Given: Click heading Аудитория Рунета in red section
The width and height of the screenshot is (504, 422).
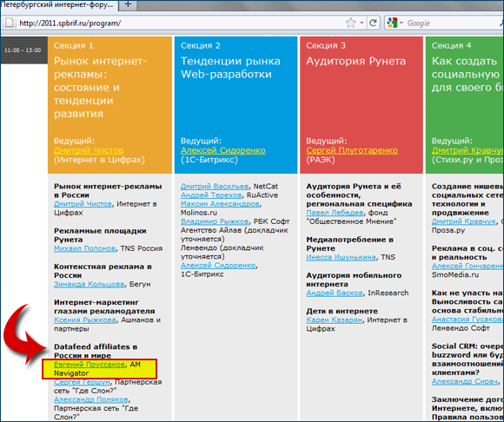Looking at the screenshot, I should pyautogui.click(x=355, y=61).
